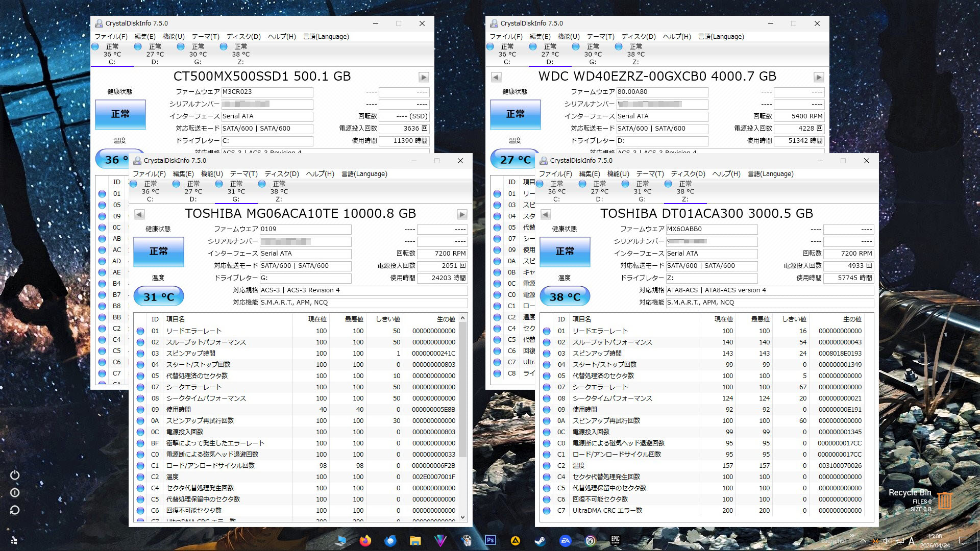
Task: Click next disk arrow in WDC WD40EZRZ window
Action: (819, 77)
